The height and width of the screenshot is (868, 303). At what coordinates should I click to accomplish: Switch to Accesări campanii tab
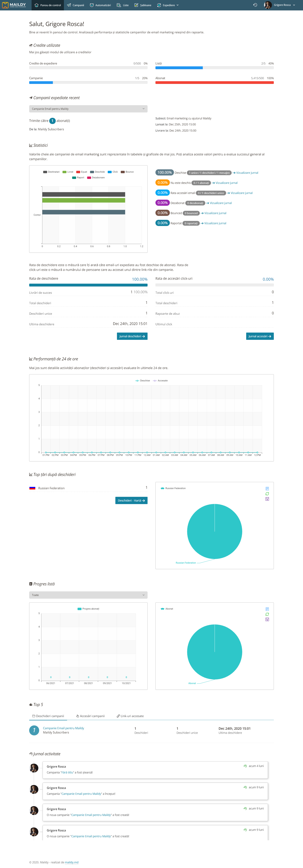tap(90, 716)
